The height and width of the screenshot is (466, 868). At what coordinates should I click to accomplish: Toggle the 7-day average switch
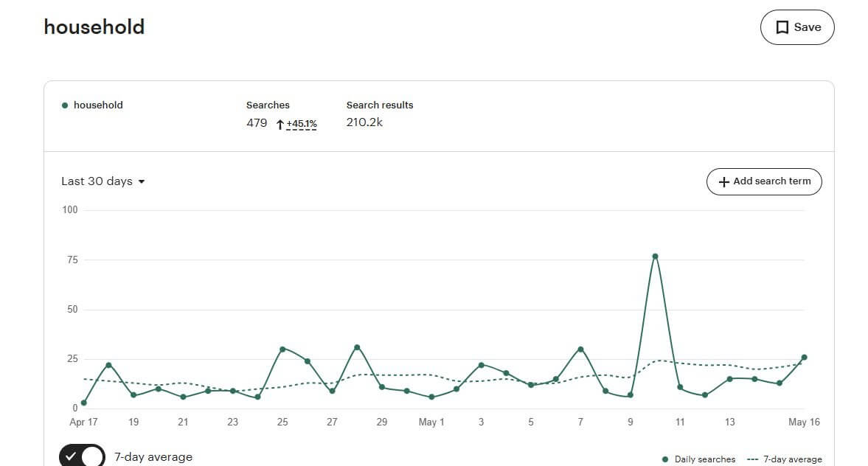point(82,456)
